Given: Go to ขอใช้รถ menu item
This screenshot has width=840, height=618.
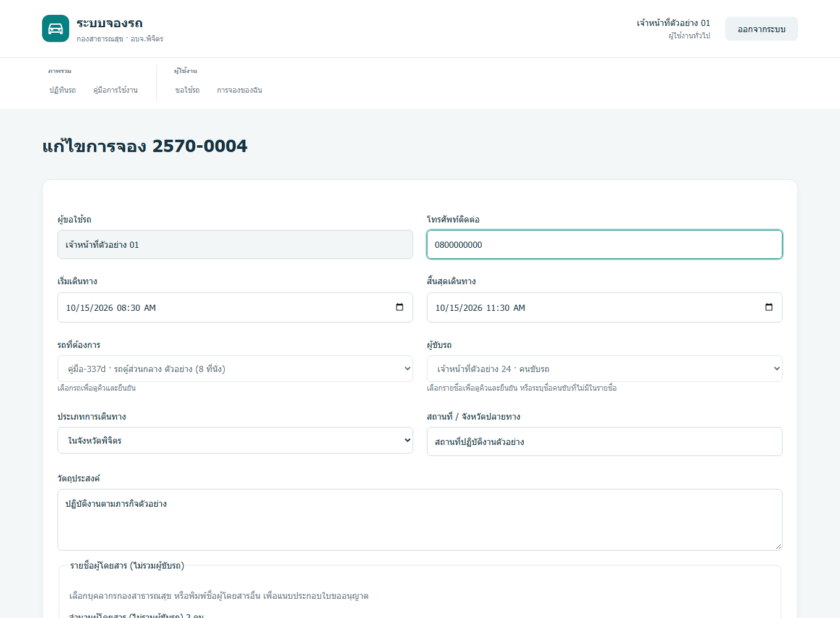Looking at the screenshot, I should (187, 90).
